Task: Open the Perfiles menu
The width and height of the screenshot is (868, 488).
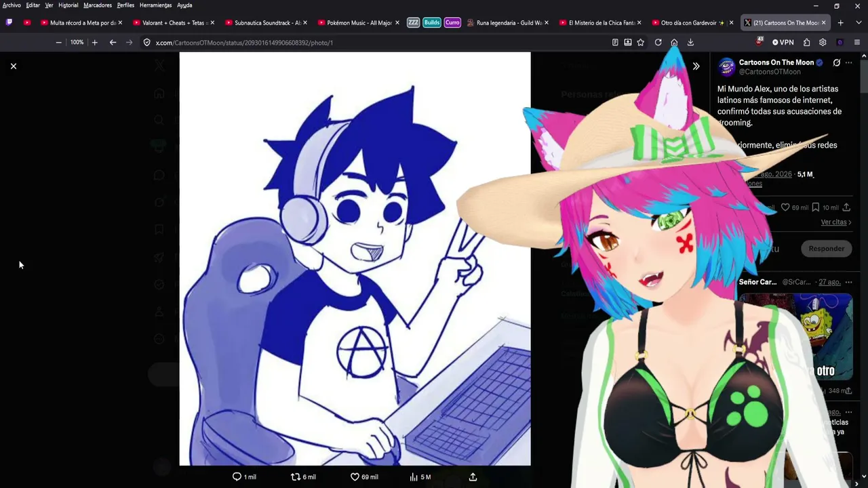Action: click(125, 5)
